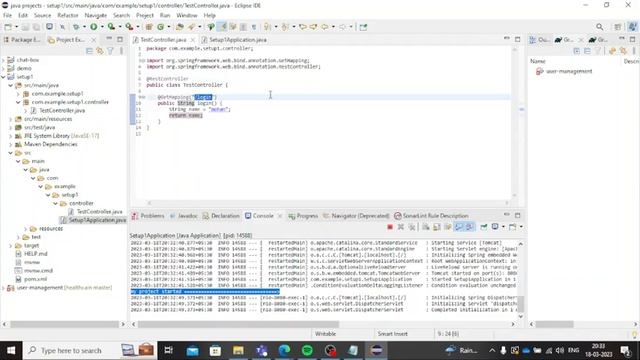The height and width of the screenshot is (360, 640).
Task: Toggle Block Selection Mode in toolbar
Action: point(243,27)
